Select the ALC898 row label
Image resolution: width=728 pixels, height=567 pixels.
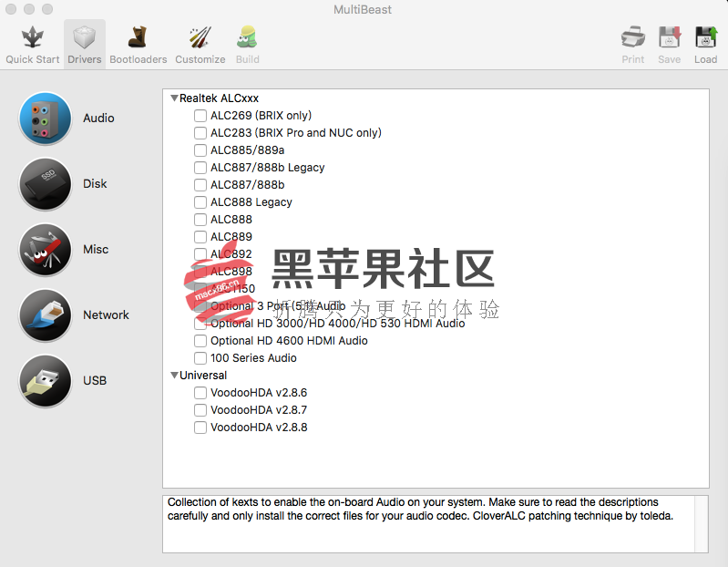pos(231,272)
